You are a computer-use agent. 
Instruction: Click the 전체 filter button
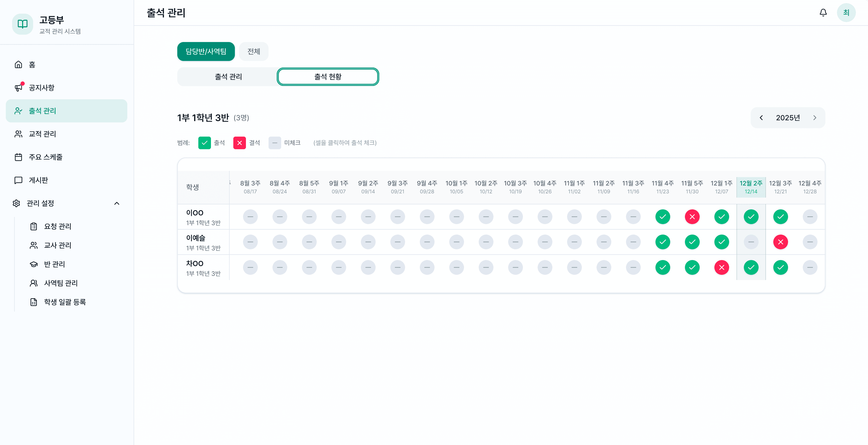point(253,51)
